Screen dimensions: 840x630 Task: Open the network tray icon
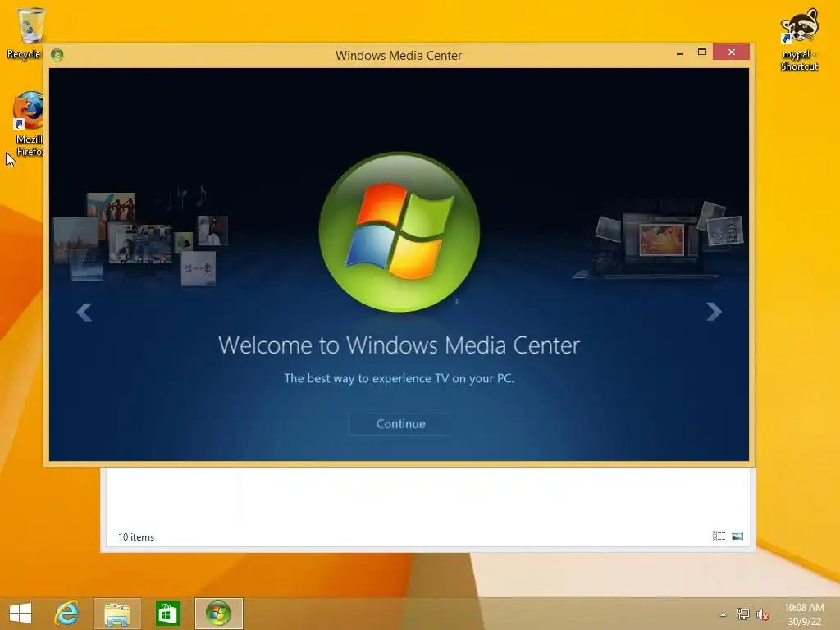point(743,614)
